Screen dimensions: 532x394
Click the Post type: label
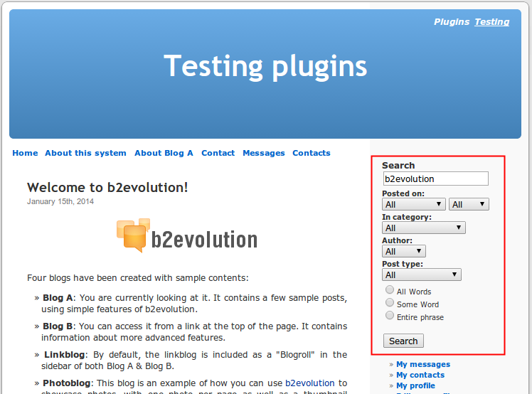(x=403, y=264)
